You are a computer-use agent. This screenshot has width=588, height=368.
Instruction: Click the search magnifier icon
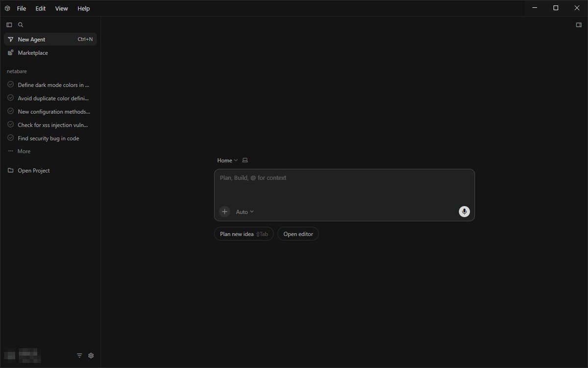click(x=21, y=25)
